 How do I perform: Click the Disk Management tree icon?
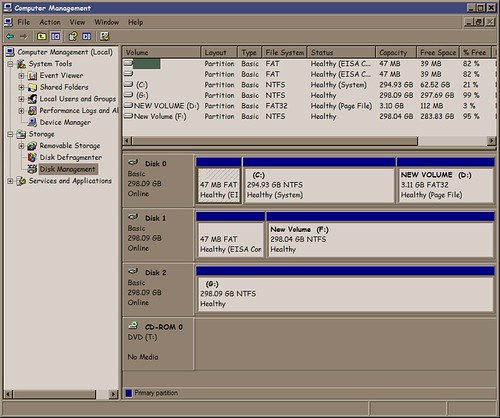click(32, 169)
